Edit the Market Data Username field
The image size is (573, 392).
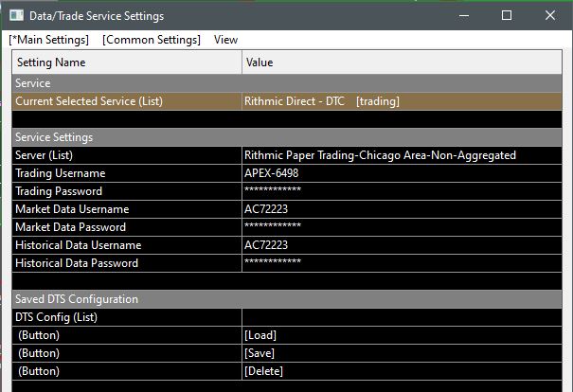coord(402,209)
